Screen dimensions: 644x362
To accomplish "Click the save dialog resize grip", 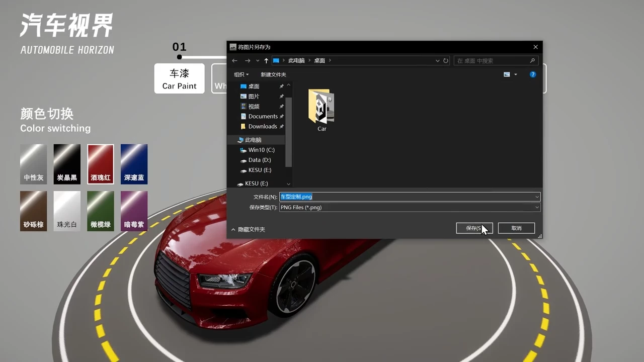I will tap(540, 236).
